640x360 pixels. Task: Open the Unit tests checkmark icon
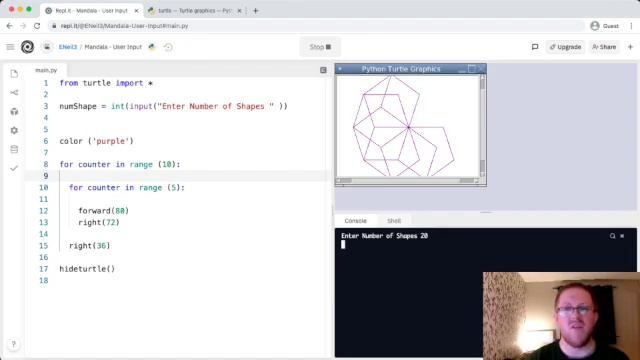[x=14, y=168]
